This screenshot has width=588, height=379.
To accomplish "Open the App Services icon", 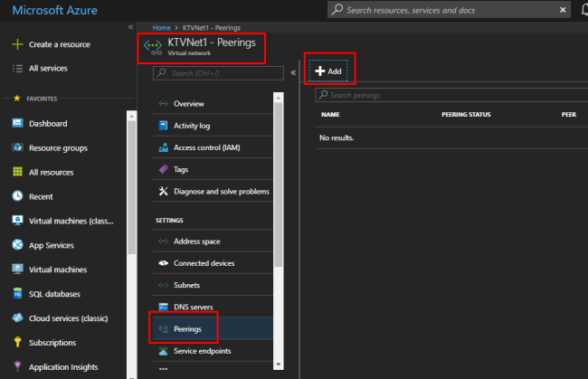I will coord(17,245).
